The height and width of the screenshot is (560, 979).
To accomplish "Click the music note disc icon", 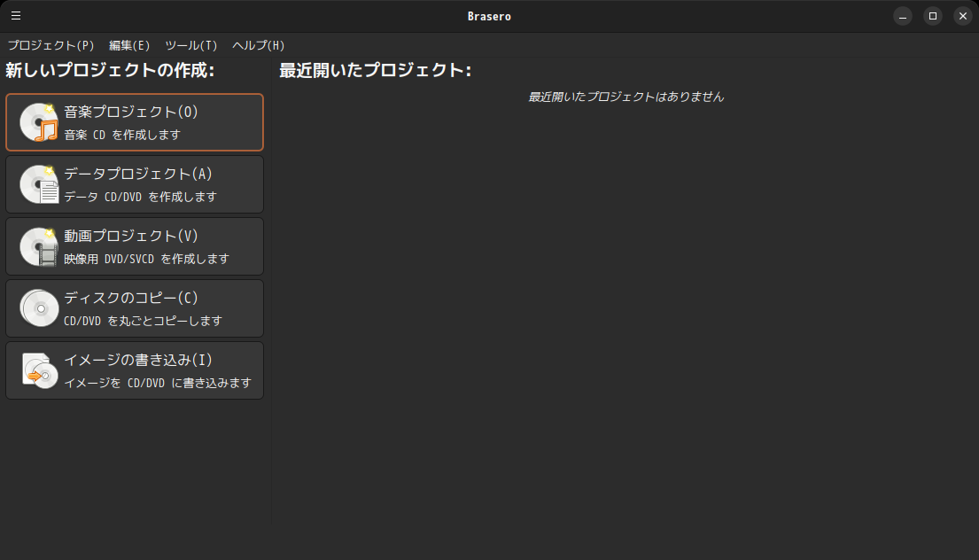I will [x=39, y=122].
